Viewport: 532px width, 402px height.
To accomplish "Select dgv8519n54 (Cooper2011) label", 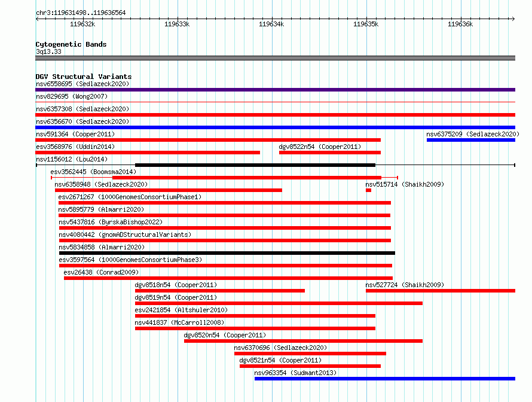I will pos(176,297).
